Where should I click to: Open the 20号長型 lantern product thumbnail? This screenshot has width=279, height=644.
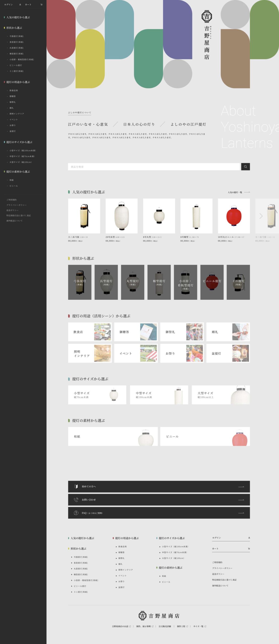(x=121, y=216)
